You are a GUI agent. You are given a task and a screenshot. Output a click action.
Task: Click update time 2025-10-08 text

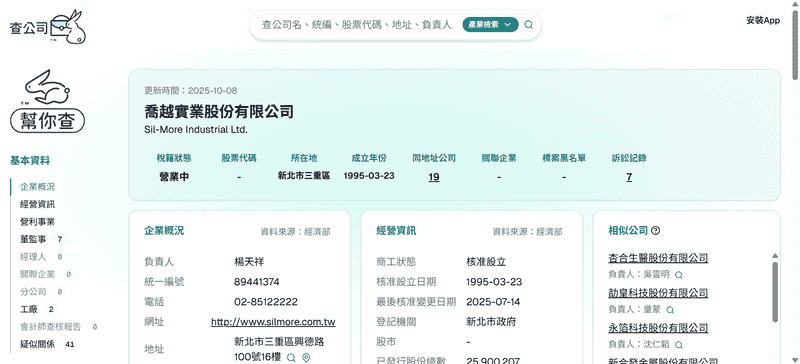point(191,91)
